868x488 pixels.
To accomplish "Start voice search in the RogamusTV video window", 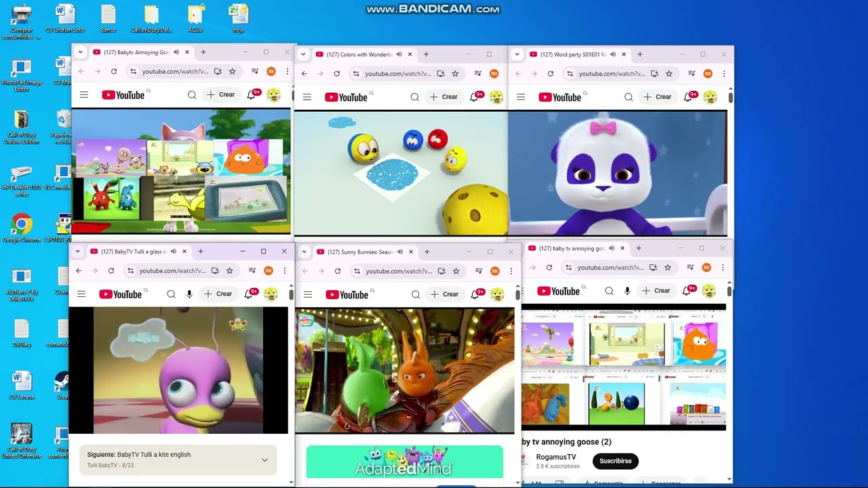I will (627, 291).
